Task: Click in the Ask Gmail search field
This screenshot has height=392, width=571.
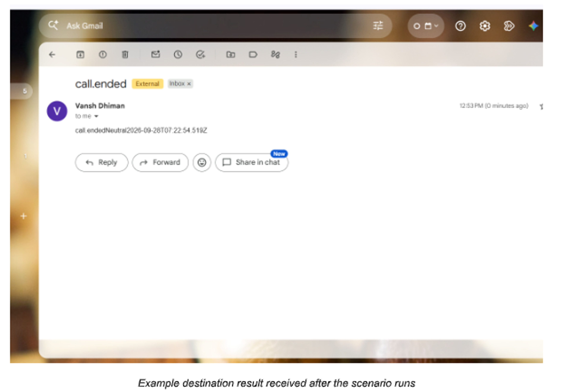Action: pos(215,26)
